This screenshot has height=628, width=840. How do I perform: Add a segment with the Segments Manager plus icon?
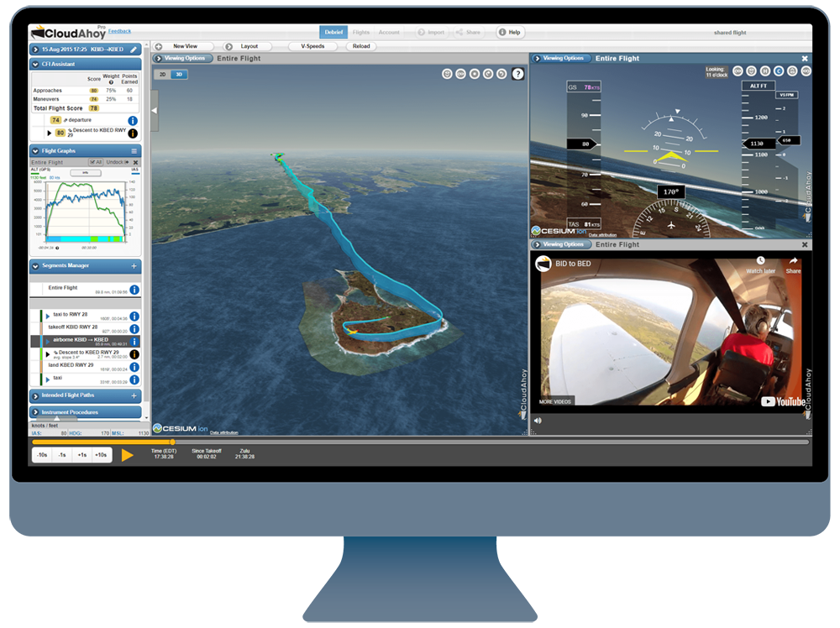pyautogui.click(x=134, y=266)
